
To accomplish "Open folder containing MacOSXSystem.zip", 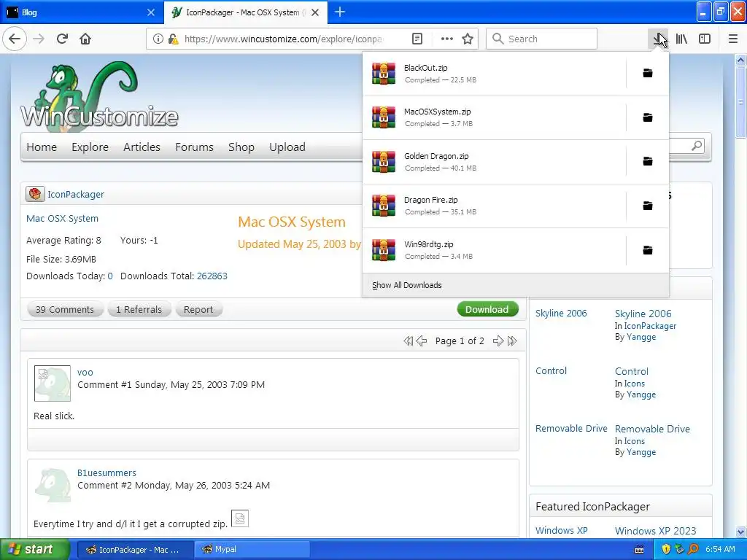I will 648,117.
